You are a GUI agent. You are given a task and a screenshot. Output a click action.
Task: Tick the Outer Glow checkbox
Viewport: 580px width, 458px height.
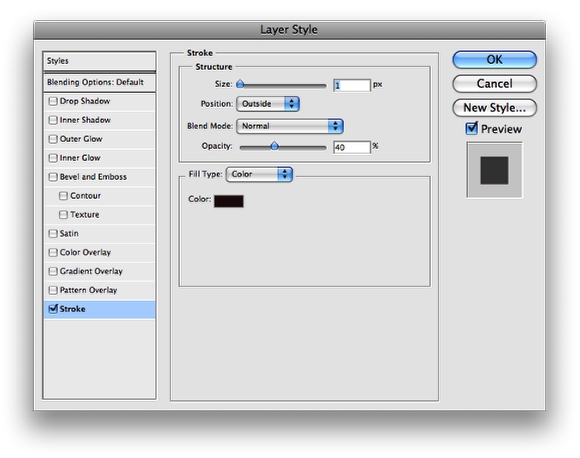(53, 139)
